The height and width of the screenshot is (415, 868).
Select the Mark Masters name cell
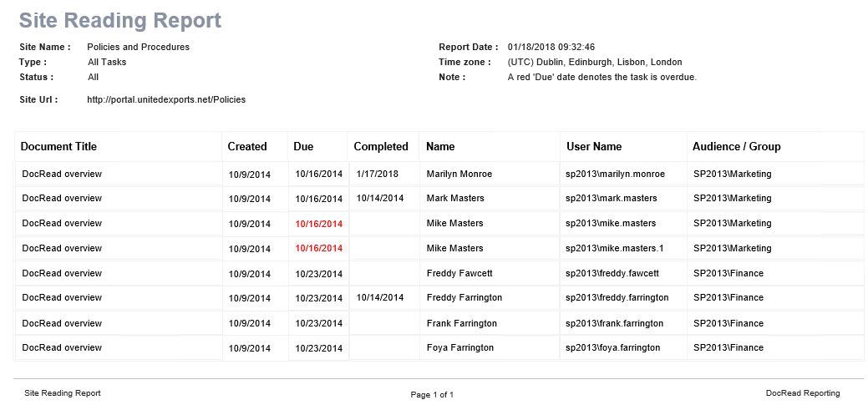click(x=454, y=198)
